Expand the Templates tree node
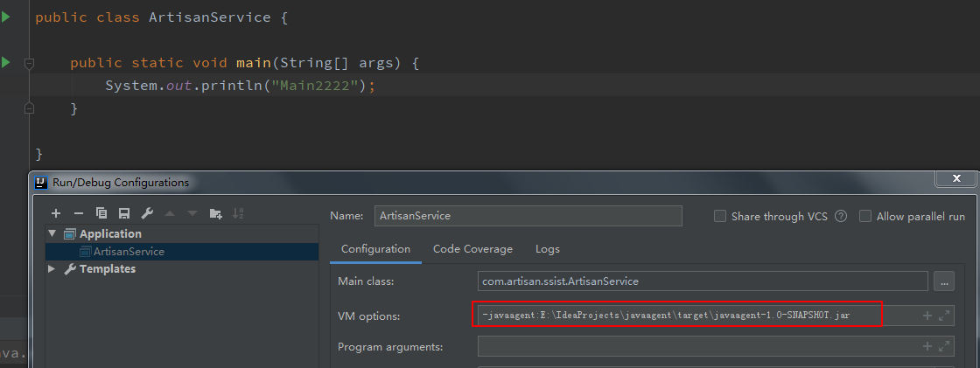 click(52, 268)
